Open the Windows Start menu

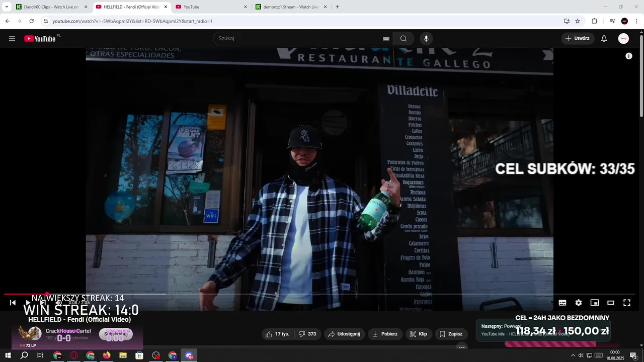8,355
